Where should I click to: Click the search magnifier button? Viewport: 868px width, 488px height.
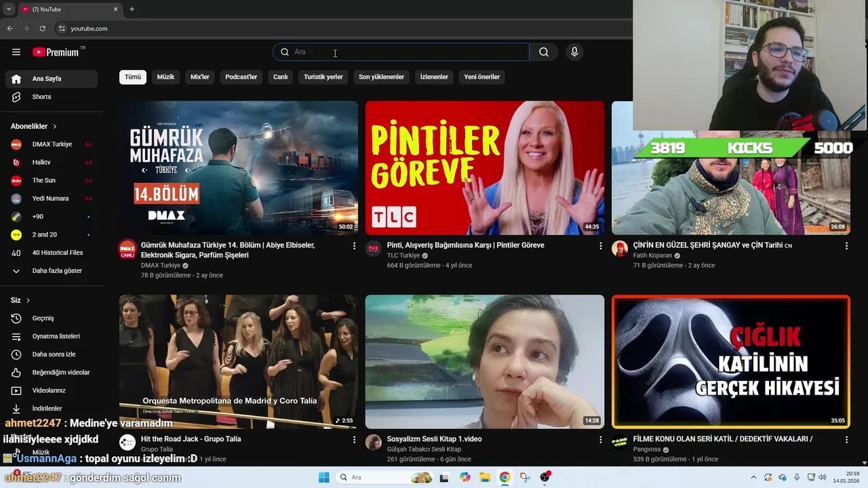(x=544, y=52)
